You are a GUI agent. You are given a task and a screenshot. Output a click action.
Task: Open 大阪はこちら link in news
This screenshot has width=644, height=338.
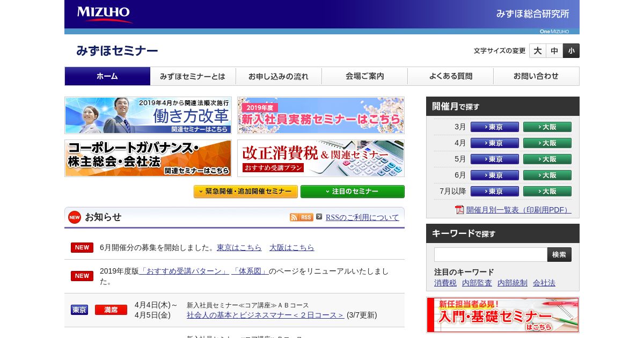(x=292, y=247)
